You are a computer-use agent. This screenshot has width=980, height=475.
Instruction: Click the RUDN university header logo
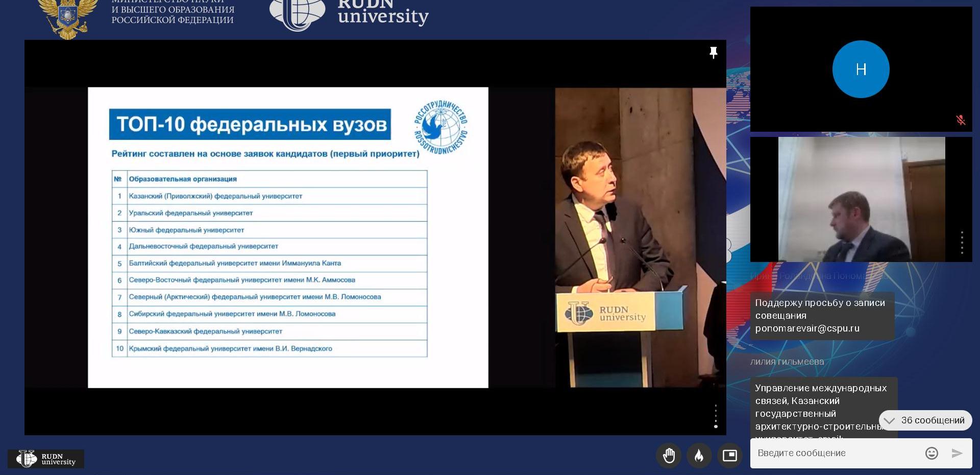[x=349, y=13]
